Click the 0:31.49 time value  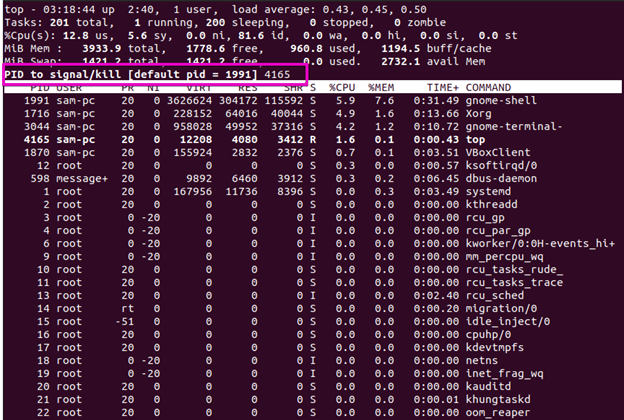(436, 101)
